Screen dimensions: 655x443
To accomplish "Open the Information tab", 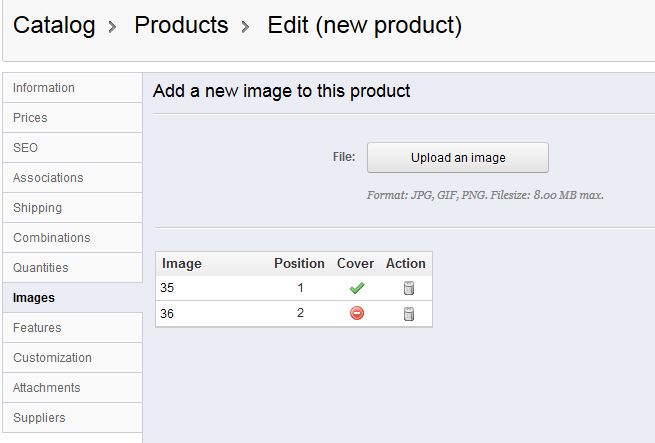I will point(44,88).
